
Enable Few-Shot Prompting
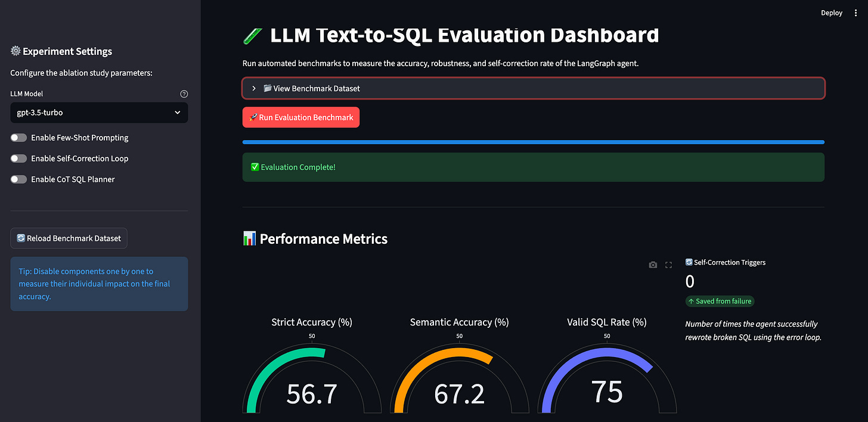pos(18,137)
